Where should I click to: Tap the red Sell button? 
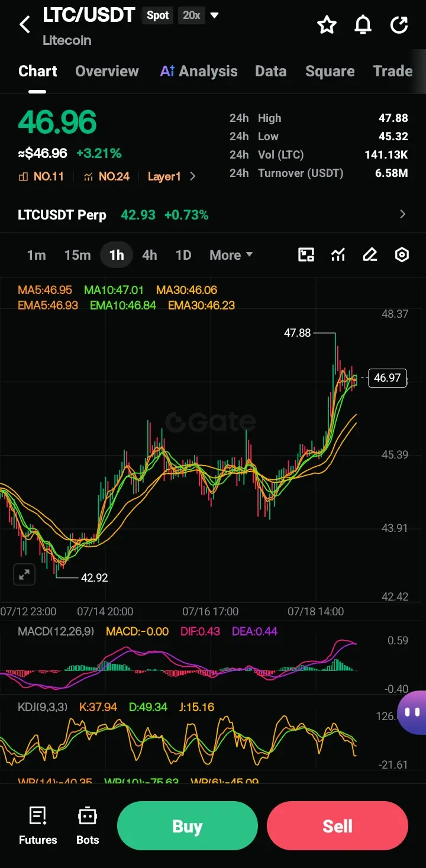click(x=337, y=826)
